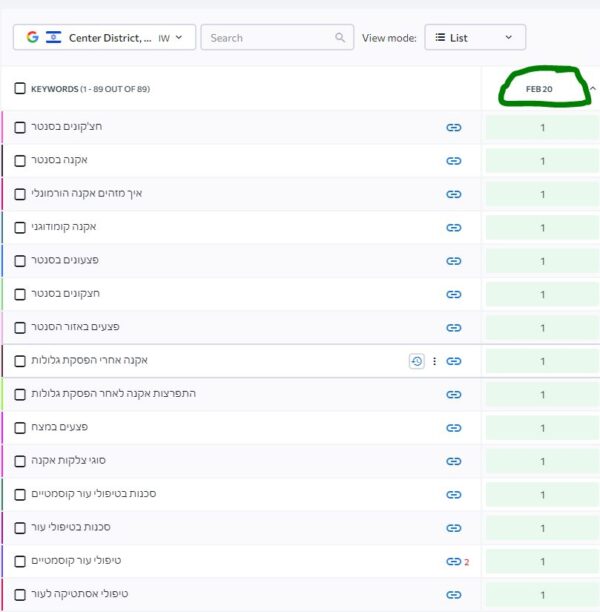Click the magnifier icon in Search box
The width and height of the screenshot is (600, 612).
pos(340,38)
